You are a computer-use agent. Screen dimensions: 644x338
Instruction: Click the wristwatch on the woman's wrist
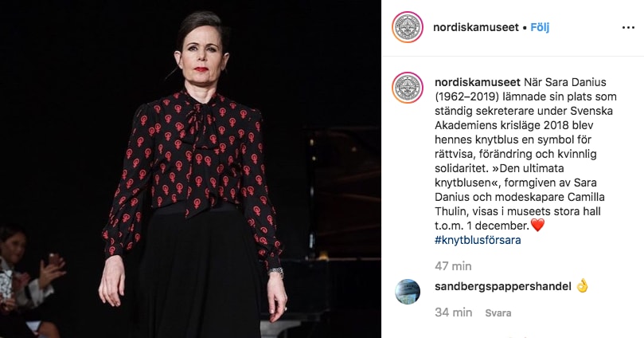click(275, 272)
